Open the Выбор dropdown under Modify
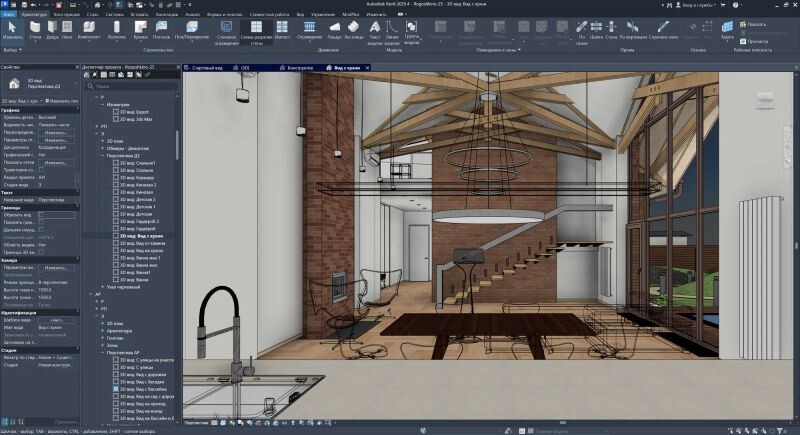Screen dimensions: 800x435 pos(13,48)
